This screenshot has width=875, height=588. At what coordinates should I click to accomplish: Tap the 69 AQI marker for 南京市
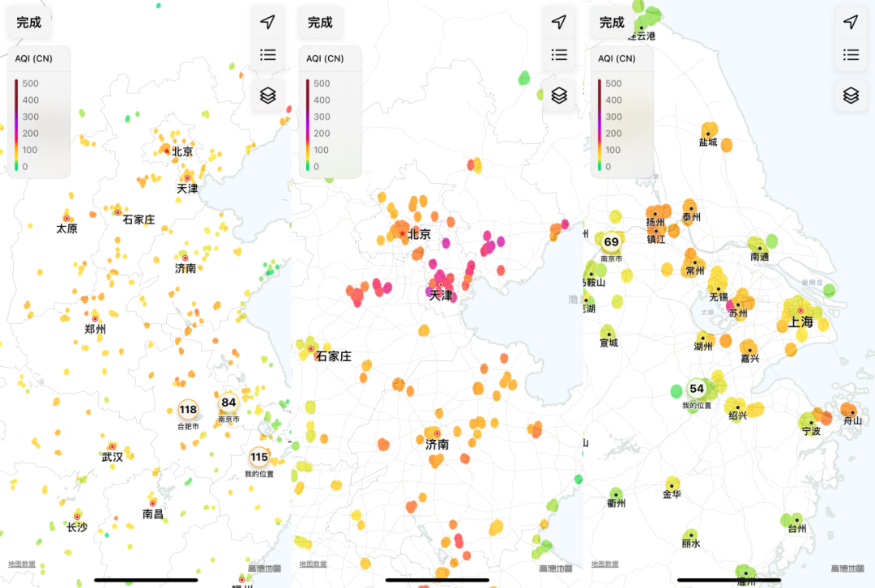[611, 242]
